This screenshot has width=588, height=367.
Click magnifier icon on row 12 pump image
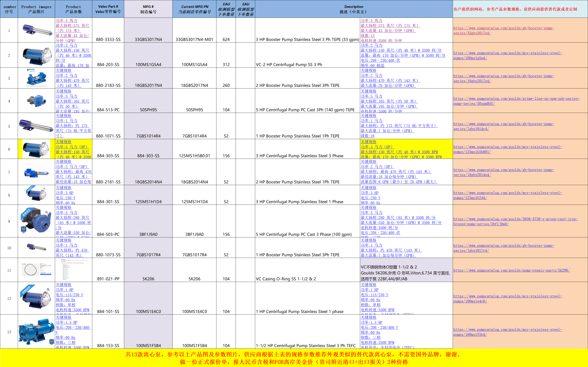pyautogui.click(x=48, y=290)
